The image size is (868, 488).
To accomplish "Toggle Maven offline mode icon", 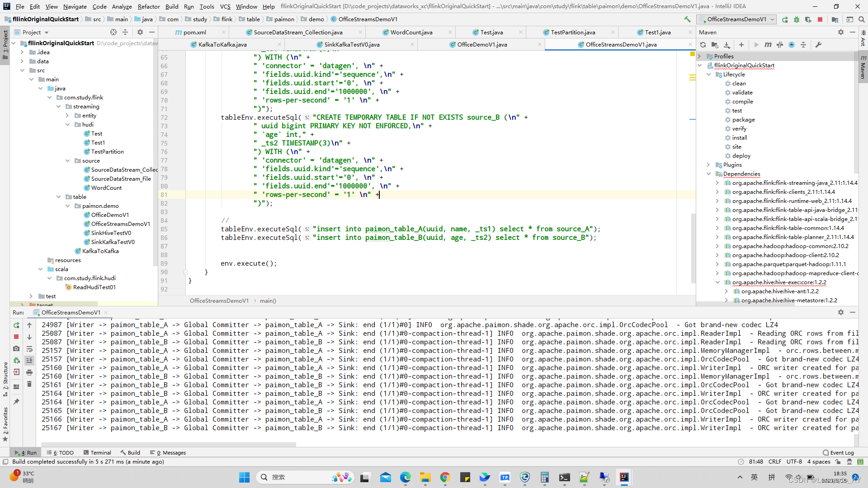I will tap(780, 45).
